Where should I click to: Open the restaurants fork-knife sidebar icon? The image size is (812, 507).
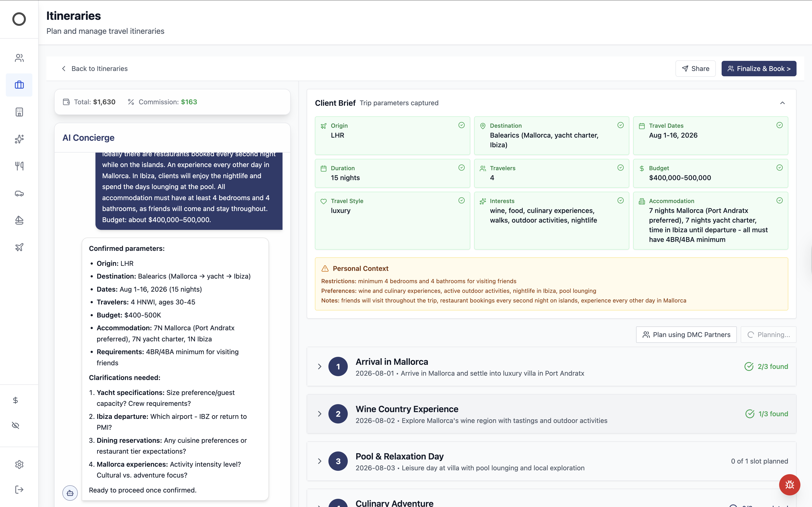(19, 166)
